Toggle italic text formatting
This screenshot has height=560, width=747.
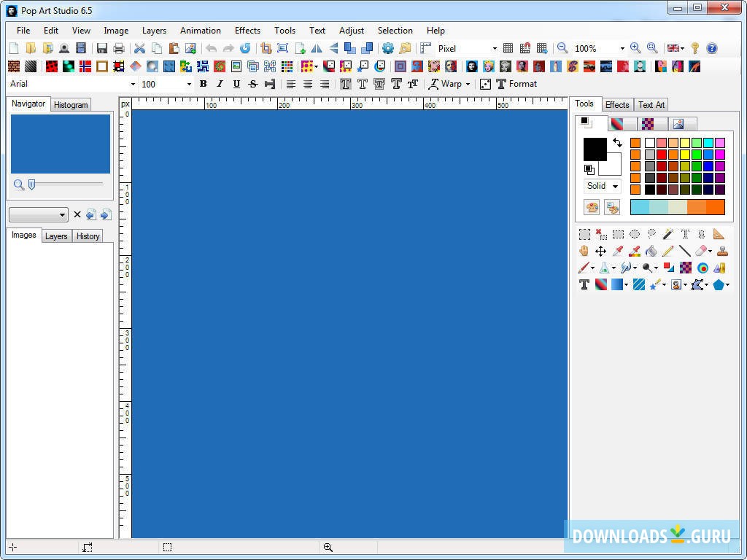[220, 84]
